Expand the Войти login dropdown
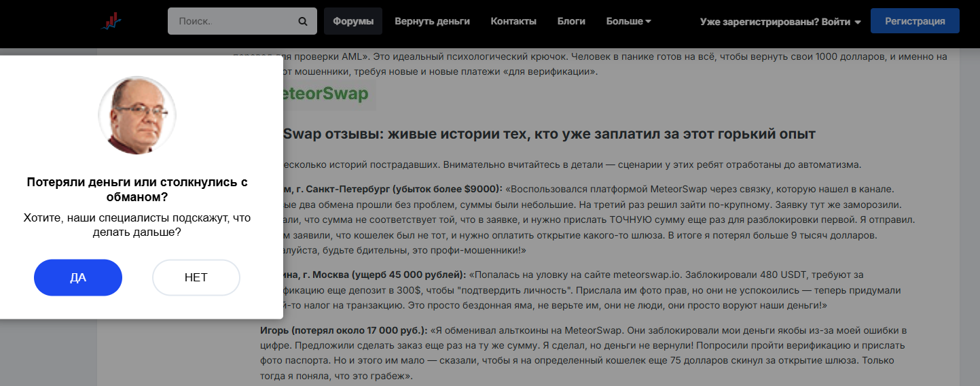Image resolution: width=980 pixels, height=386 pixels. click(x=780, y=22)
